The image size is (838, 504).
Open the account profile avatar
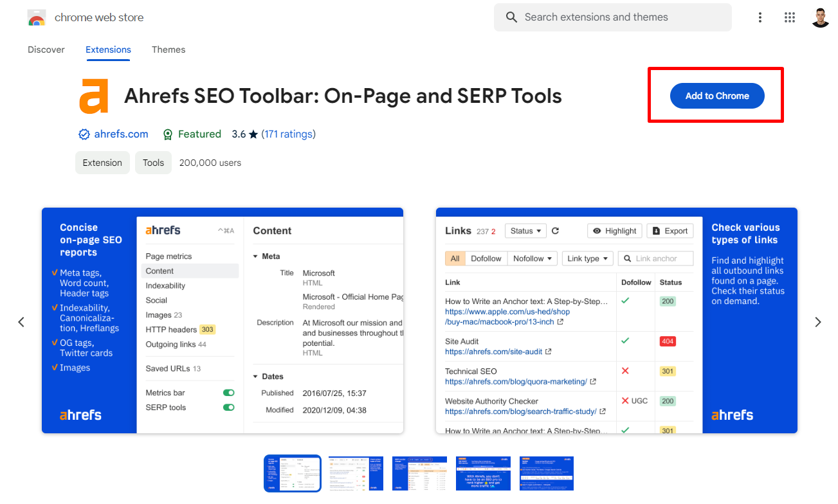pos(821,17)
